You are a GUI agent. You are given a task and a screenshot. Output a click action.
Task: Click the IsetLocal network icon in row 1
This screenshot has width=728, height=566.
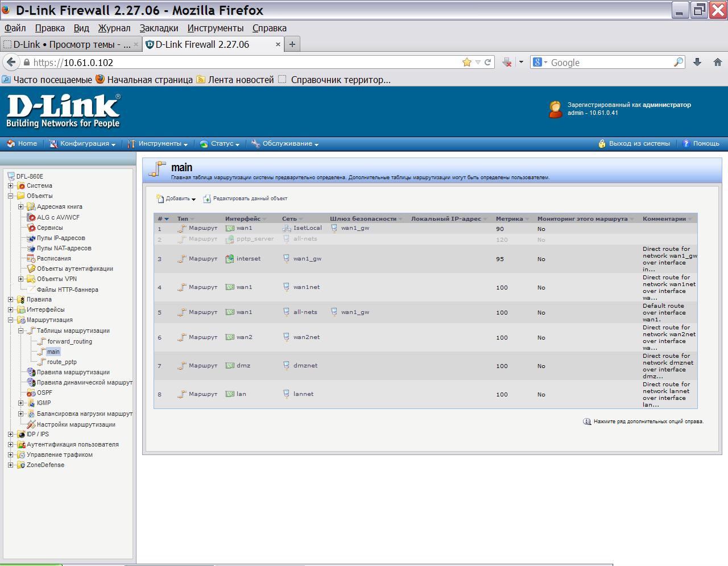[287, 228]
